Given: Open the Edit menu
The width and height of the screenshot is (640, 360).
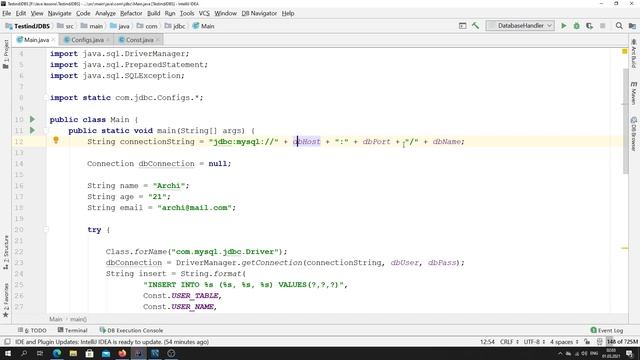Looking at the screenshot, I should point(21,13).
